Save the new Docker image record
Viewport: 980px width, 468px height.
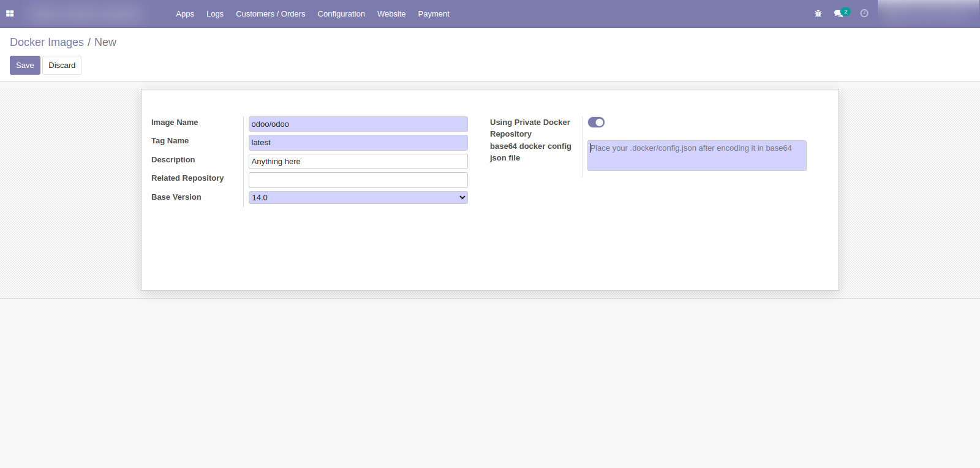point(25,66)
